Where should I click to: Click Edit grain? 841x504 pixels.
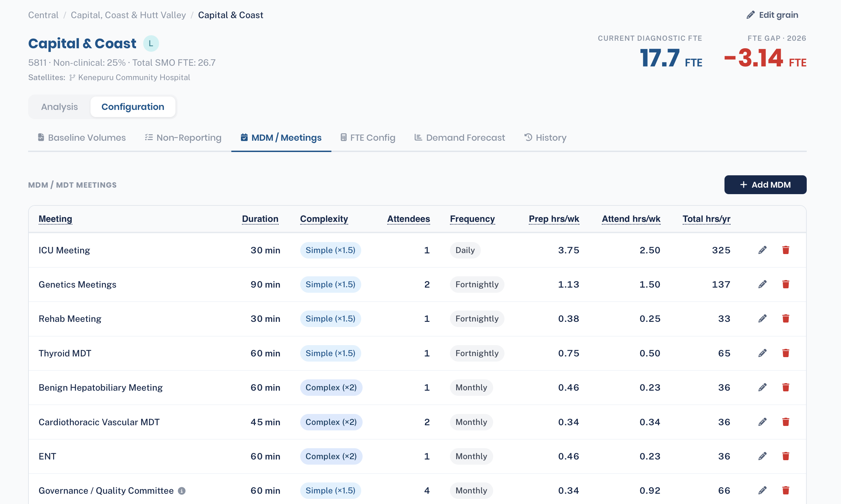coord(772,15)
